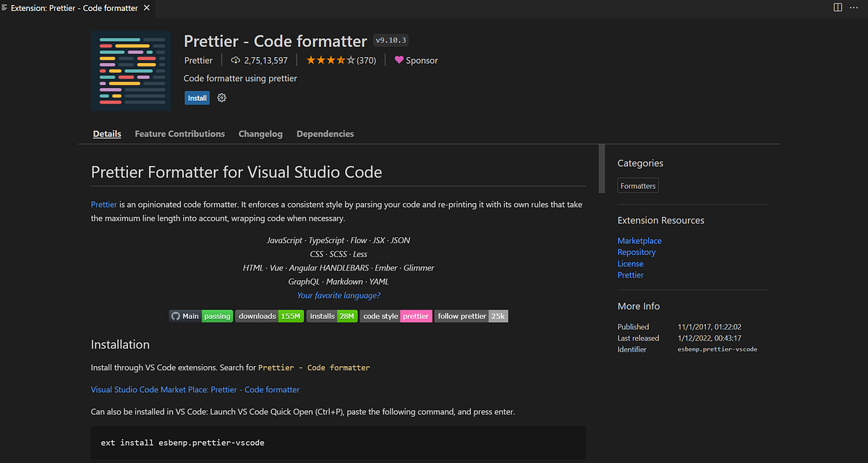Click the Install button
The height and width of the screenshot is (463, 868).
tap(197, 97)
